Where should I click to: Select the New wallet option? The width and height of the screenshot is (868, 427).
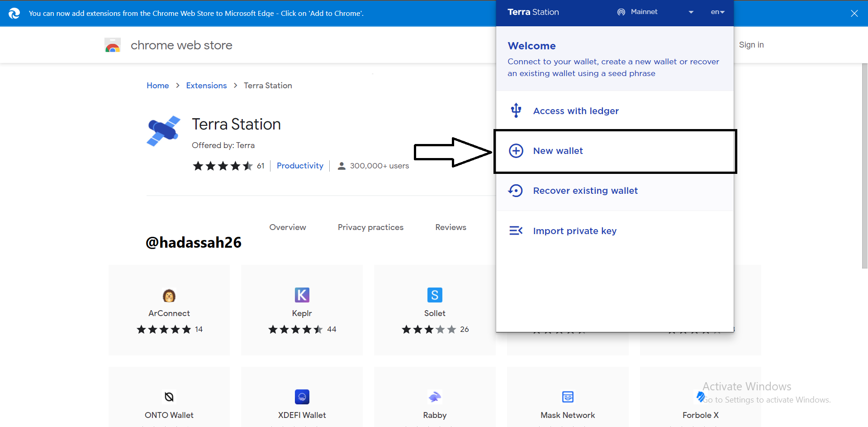[615, 151]
